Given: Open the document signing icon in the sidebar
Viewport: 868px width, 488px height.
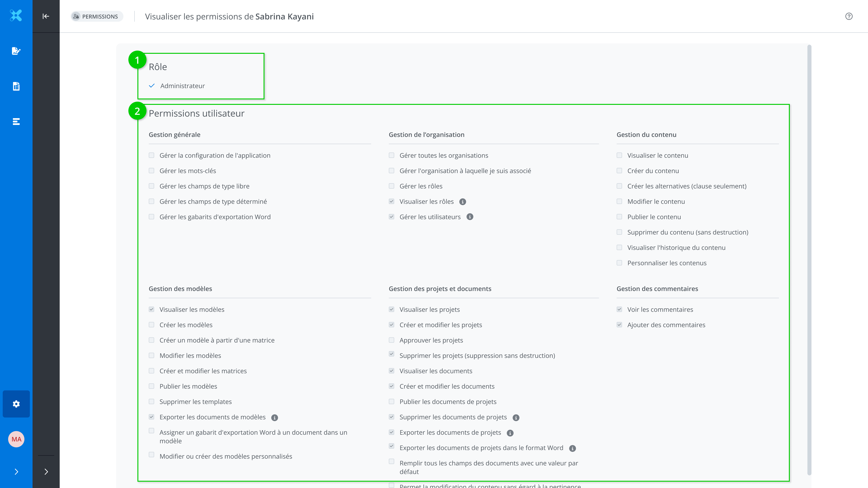Looking at the screenshot, I should click(x=16, y=51).
